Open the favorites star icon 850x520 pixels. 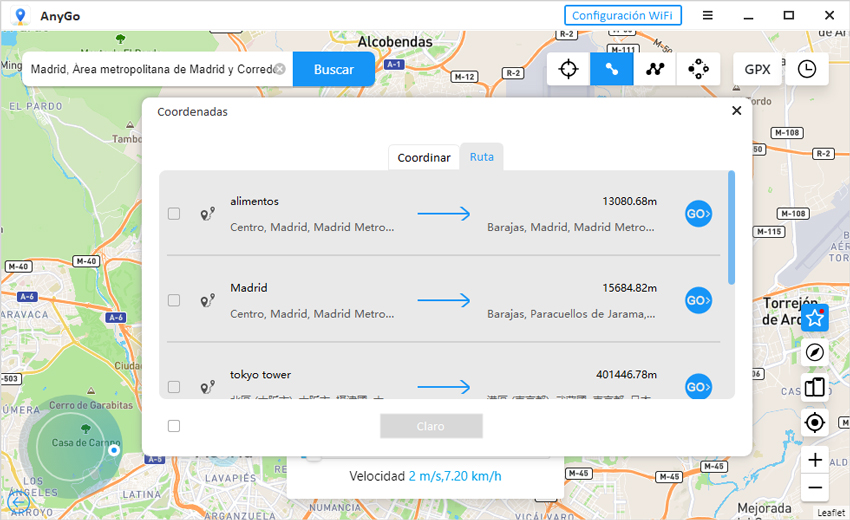coord(815,318)
